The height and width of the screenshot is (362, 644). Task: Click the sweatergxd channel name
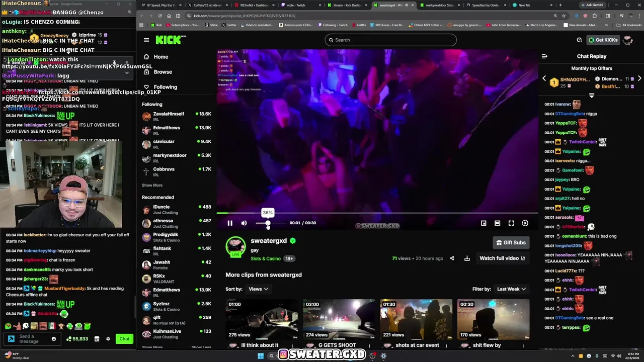click(x=269, y=241)
